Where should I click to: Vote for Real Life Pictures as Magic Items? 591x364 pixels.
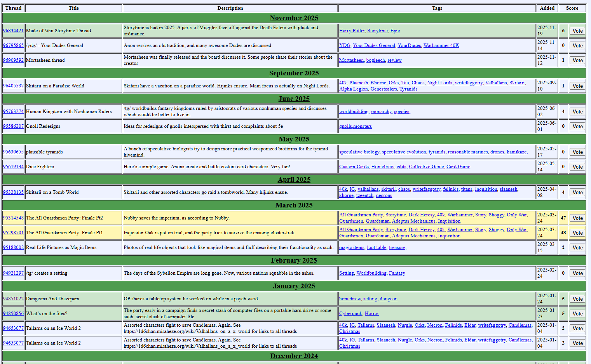click(x=577, y=247)
